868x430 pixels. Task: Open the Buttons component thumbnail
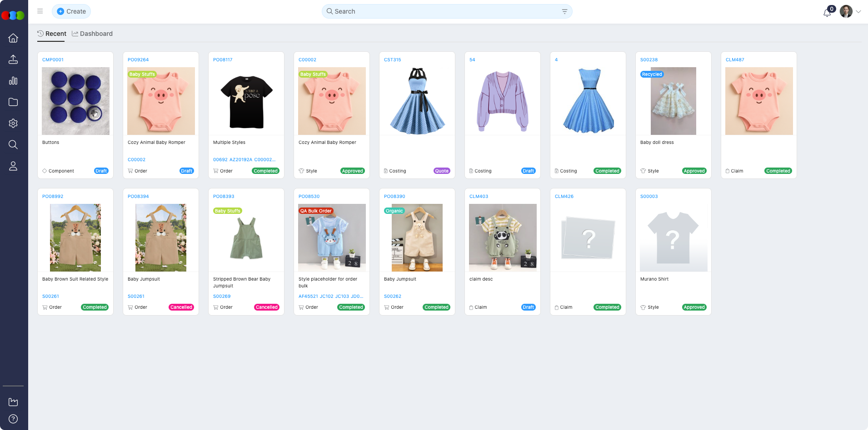(75, 101)
